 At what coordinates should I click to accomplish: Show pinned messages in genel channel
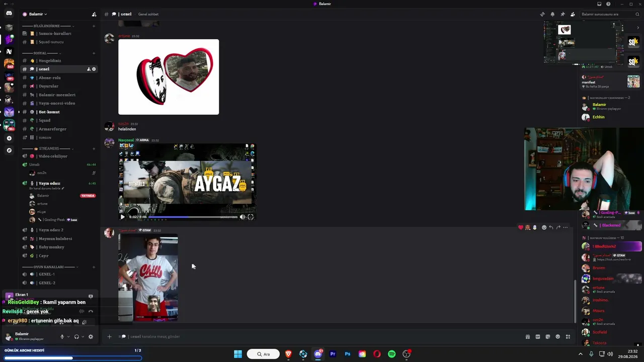click(562, 14)
